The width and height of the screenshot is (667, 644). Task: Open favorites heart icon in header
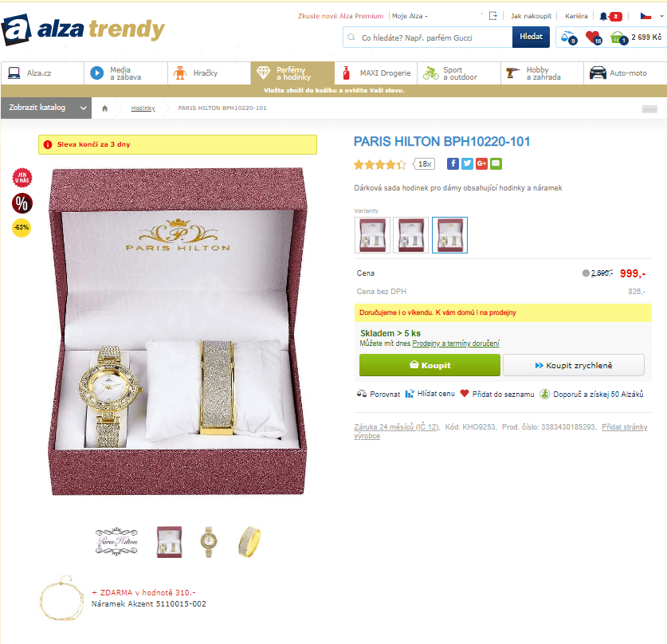(x=594, y=37)
